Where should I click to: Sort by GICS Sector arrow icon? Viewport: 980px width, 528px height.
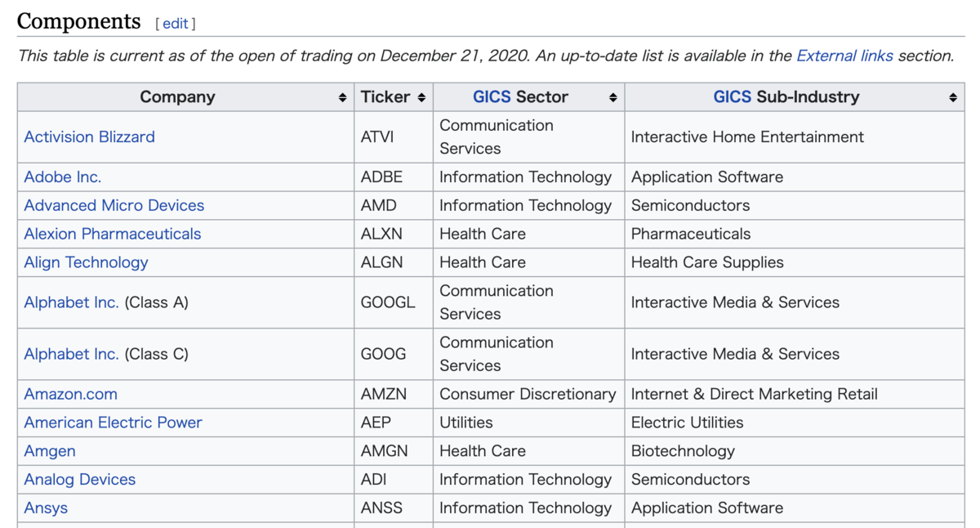pyautogui.click(x=612, y=97)
